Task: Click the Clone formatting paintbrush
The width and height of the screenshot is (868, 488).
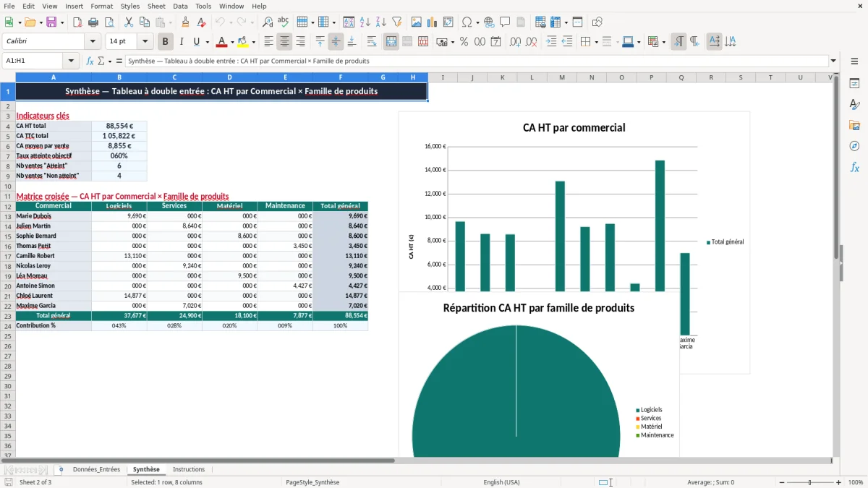Action: pyautogui.click(x=185, y=22)
